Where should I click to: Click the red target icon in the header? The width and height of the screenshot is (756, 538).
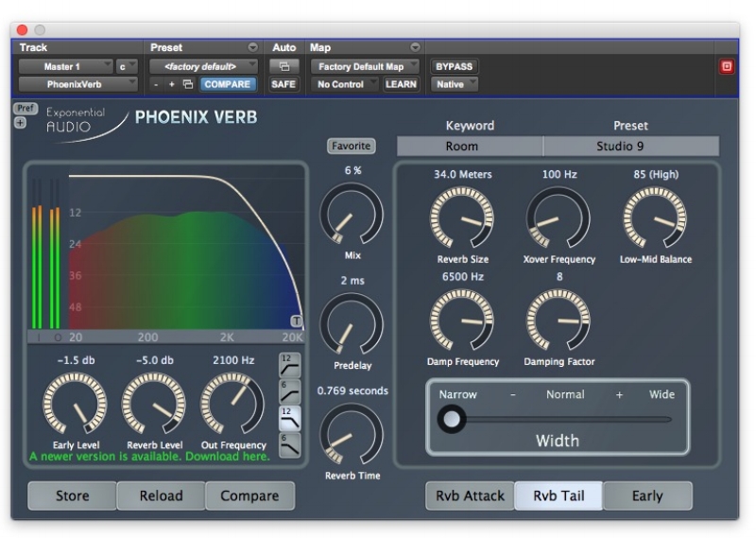pos(727,66)
